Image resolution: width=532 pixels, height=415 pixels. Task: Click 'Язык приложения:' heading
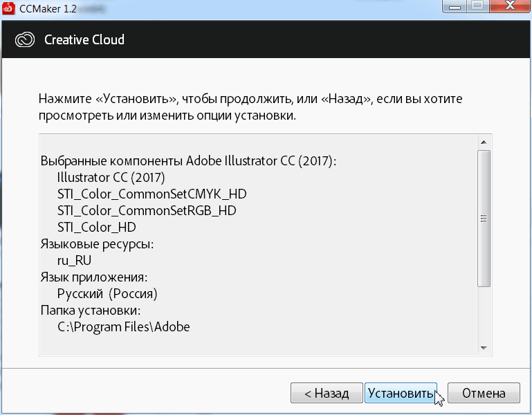(94, 277)
